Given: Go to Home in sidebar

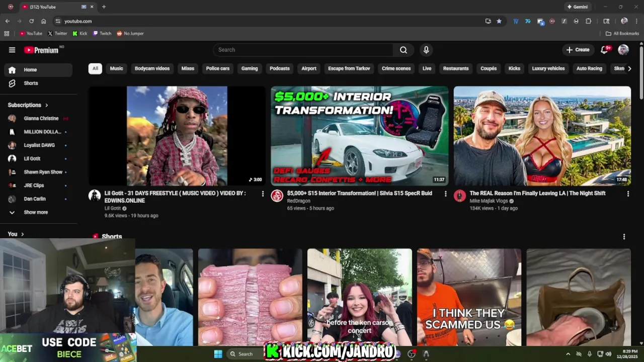Looking at the screenshot, I should pyautogui.click(x=38, y=70).
